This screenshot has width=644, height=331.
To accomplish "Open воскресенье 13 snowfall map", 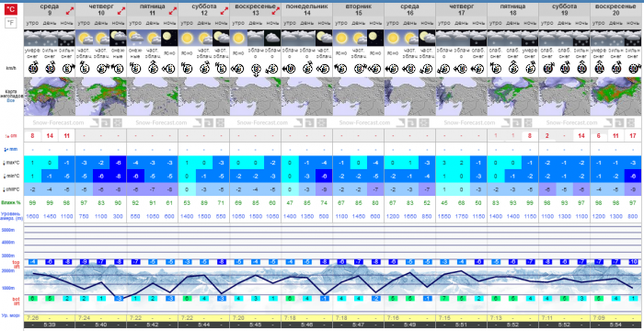I will [256, 97].
